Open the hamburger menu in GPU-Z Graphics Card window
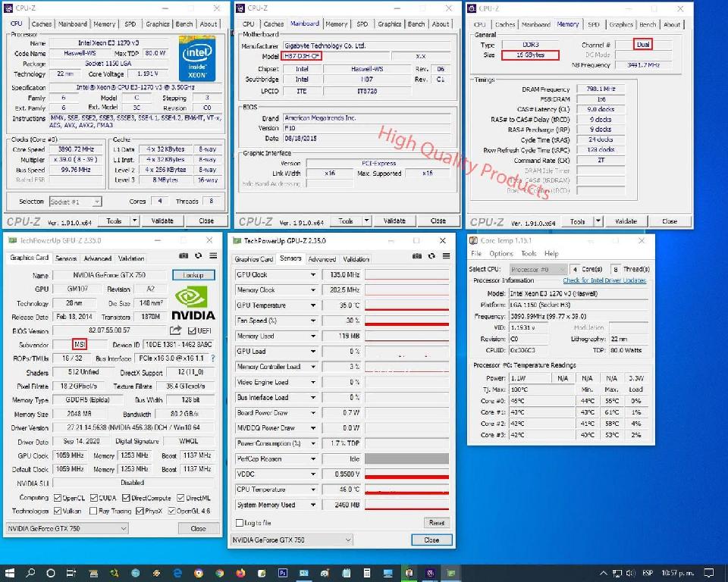Screen dimensions: 728x582 213,255
